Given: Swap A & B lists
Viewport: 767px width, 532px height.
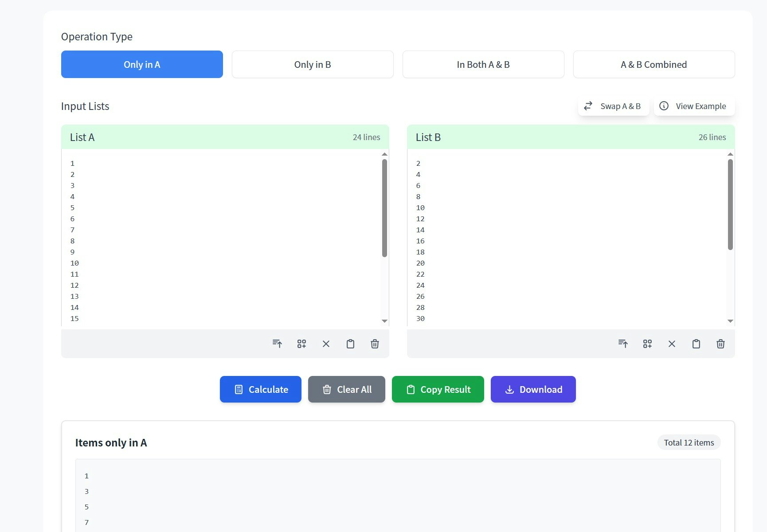Looking at the screenshot, I should point(614,106).
